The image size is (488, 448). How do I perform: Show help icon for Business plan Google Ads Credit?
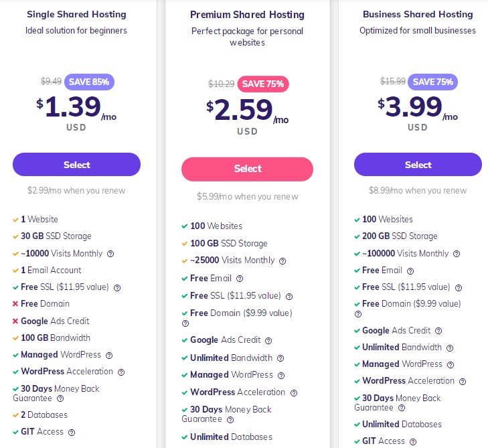click(x=438, y=331)
